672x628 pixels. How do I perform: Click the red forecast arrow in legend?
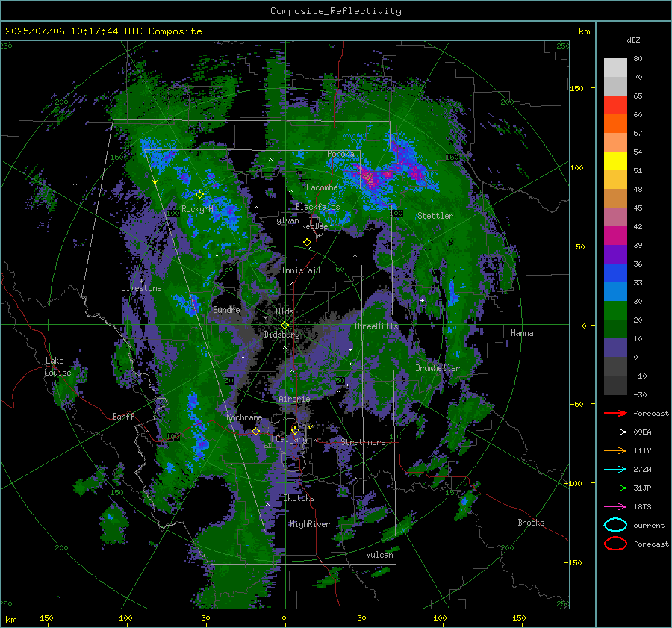click(615, 413)
